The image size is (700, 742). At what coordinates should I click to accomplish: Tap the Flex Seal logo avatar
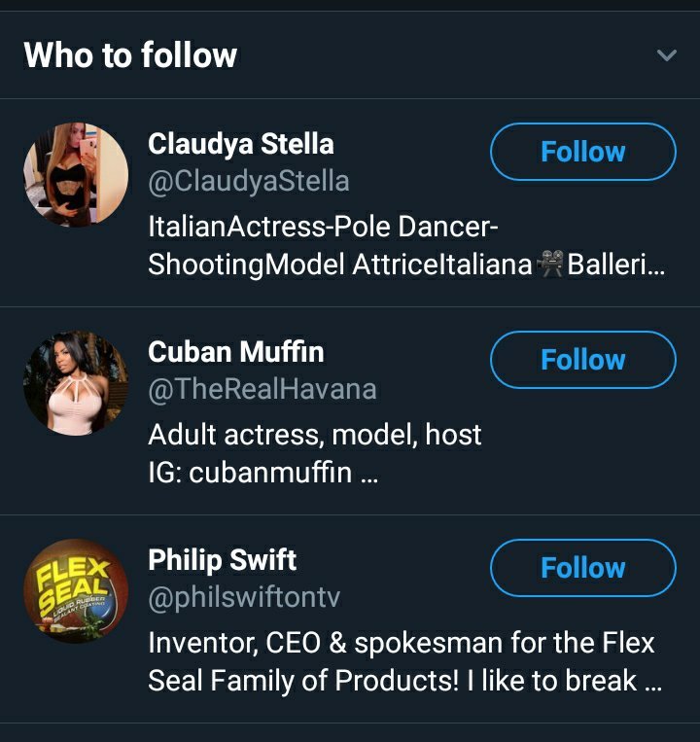pyautogui.click(x=76, y=591)
